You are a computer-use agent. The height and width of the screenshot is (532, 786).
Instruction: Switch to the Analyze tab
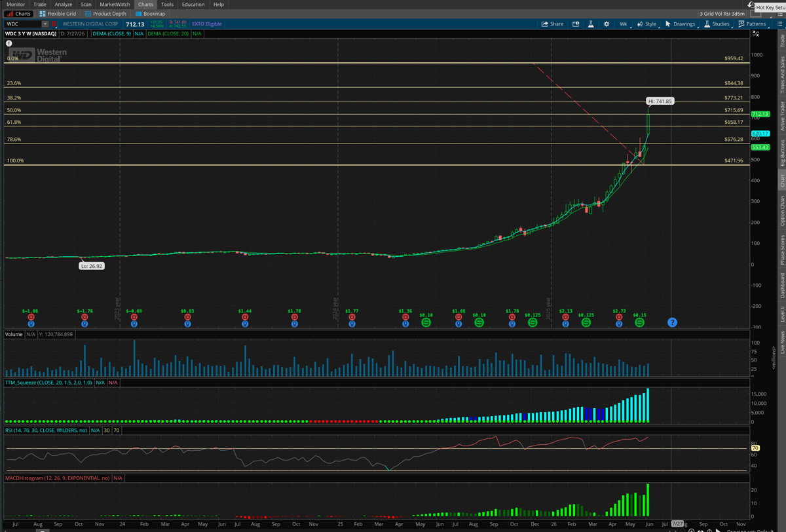tap(64, 4)
